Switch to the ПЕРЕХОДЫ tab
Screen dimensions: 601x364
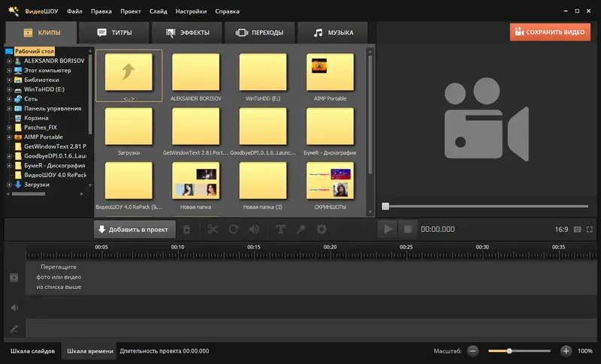[x=259, y=32]
